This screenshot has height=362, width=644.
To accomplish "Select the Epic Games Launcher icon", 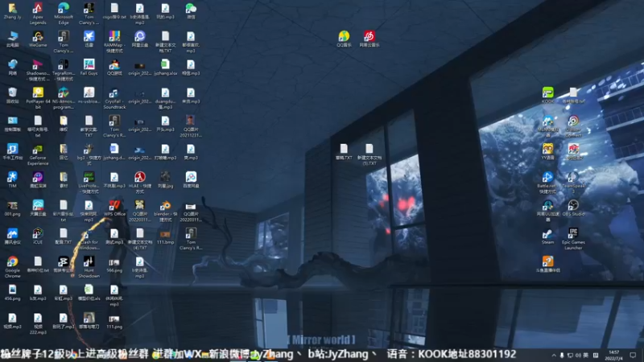I will (x=573, y=239).
